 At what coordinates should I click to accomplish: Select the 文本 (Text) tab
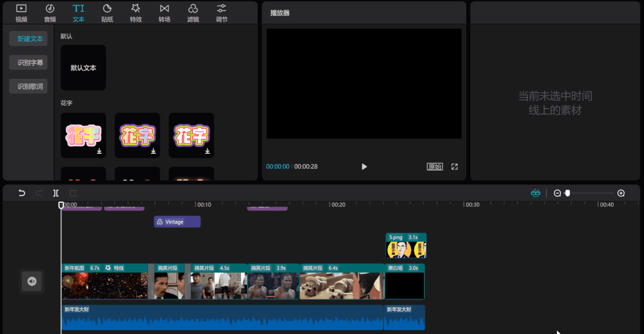[x=78, y=13]
